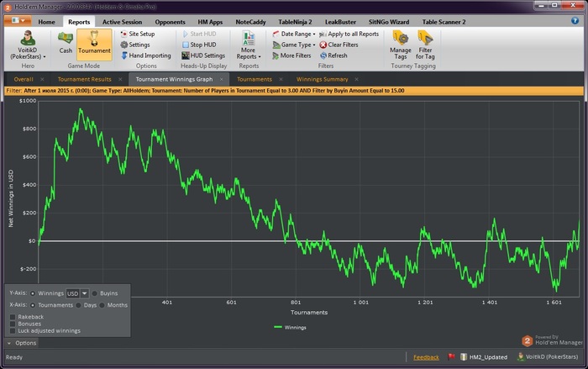588x369 pixels.
Task: Enable Rakeback checkbox
Action: pos(13,317)
